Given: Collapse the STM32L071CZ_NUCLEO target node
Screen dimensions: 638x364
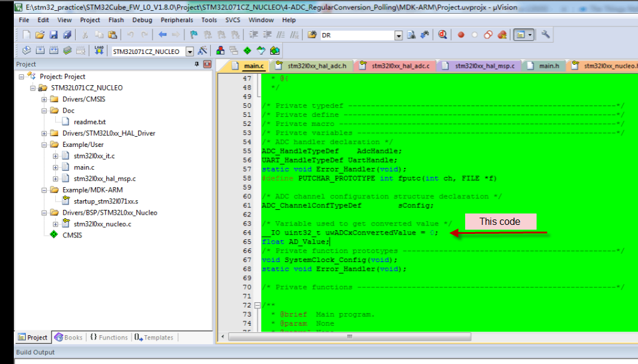Looking at the screenshot, I should click(32, 88).
